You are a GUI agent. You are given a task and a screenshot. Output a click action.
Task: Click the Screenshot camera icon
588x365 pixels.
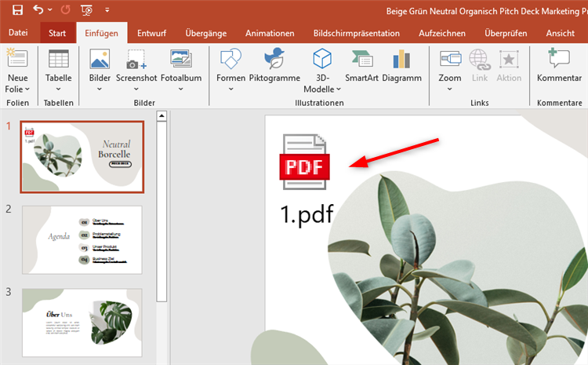[x=136, y=60]
